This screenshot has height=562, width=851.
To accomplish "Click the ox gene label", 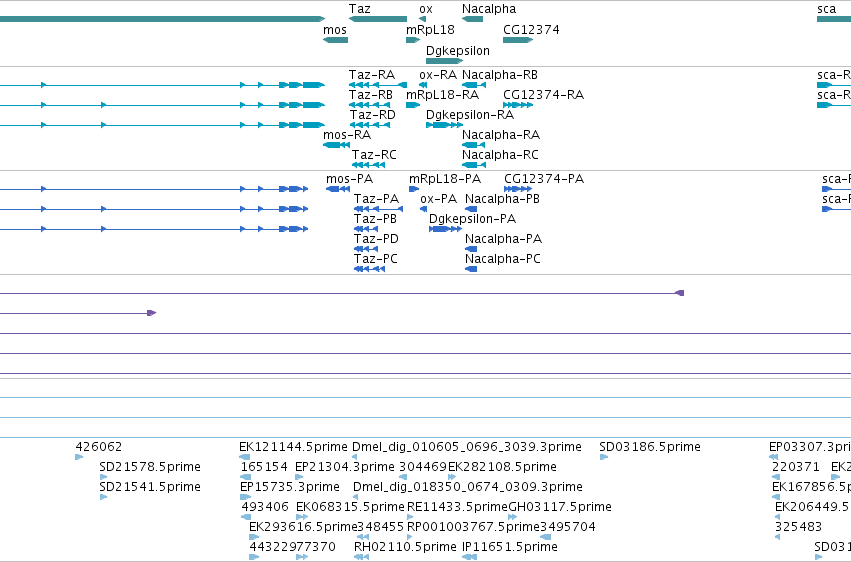I will (x=426, y=9).
